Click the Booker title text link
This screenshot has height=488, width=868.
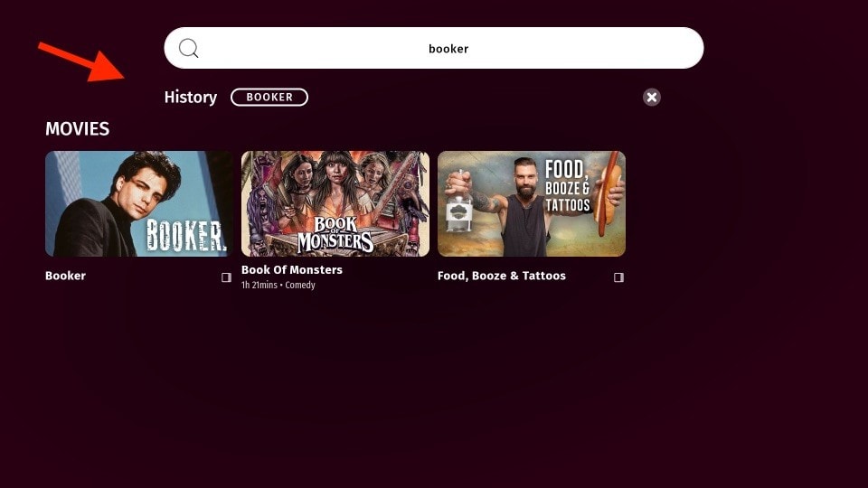point(65,276)
